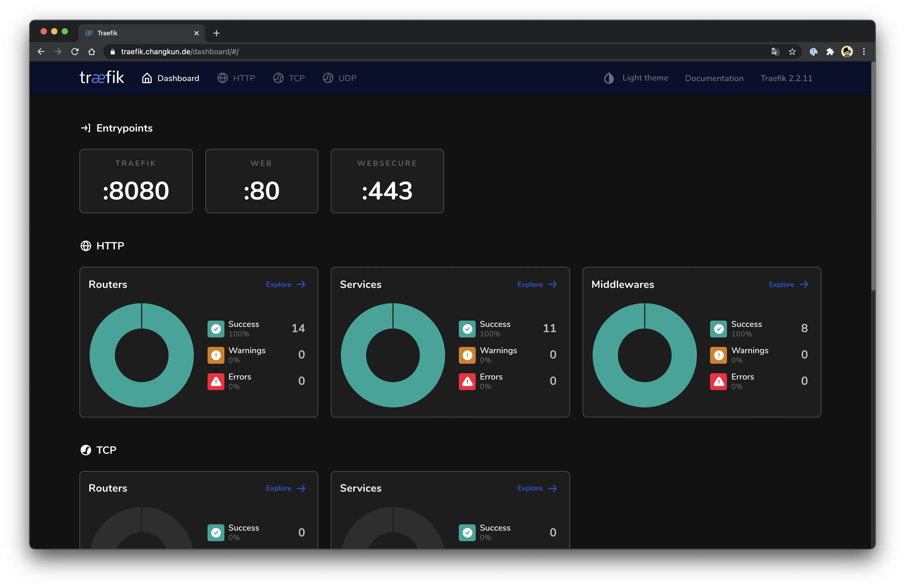Click the WEBSECURE :443 entrypoint card
Screen dimensions: 905x588
coord(387,181)
